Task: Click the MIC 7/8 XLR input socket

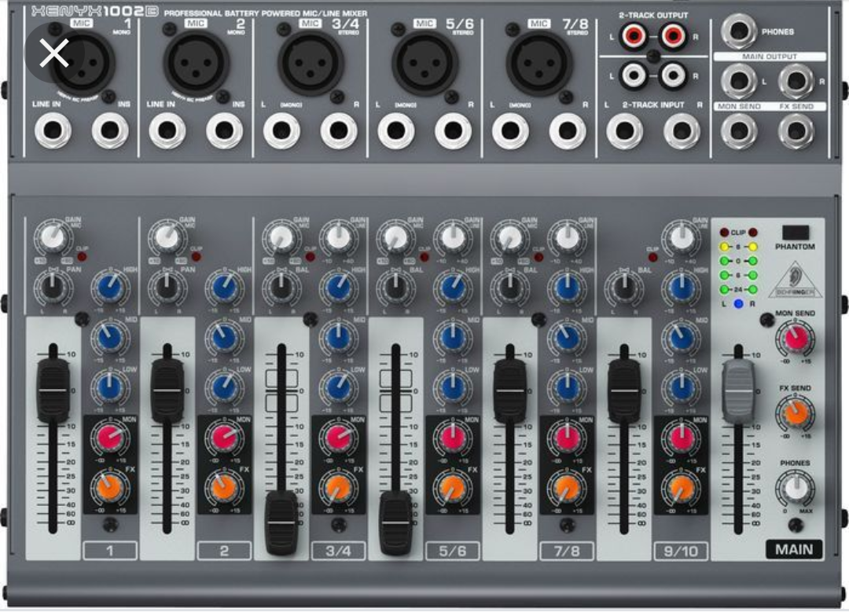Action: 539,64
